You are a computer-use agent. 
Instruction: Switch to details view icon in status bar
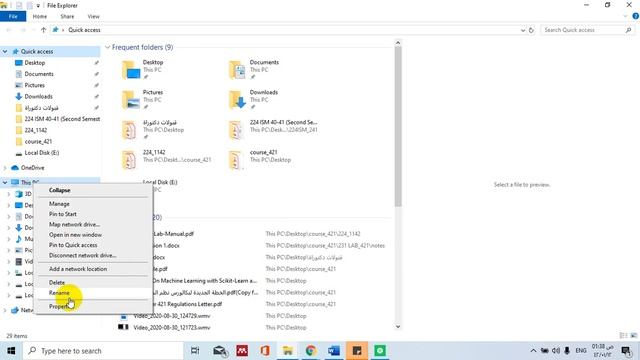point(623,336)
